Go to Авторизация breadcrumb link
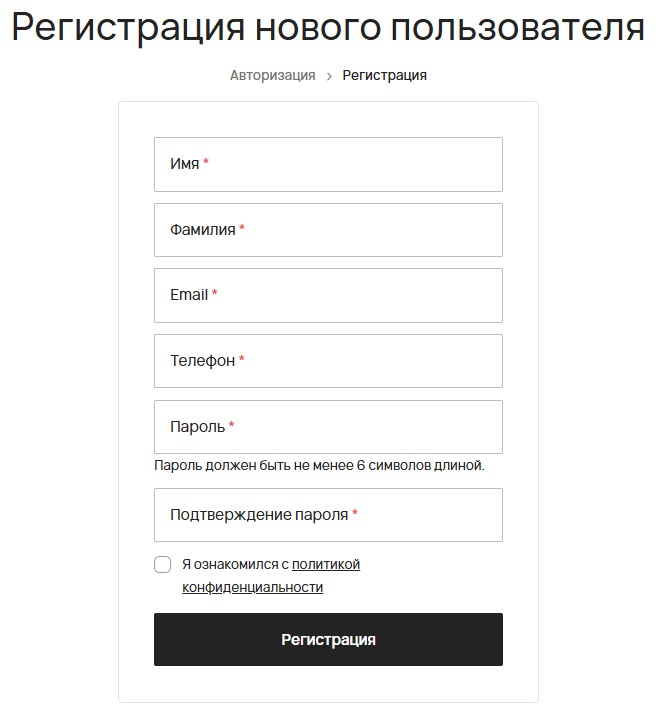 272,75
